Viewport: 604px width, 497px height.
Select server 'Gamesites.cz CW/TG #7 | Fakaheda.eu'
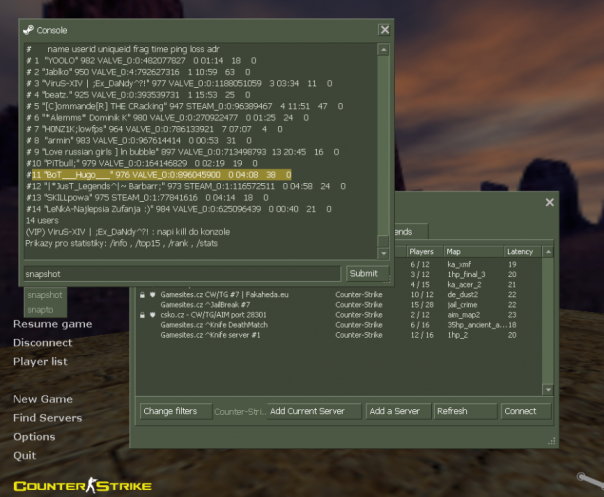pos(225,295)
